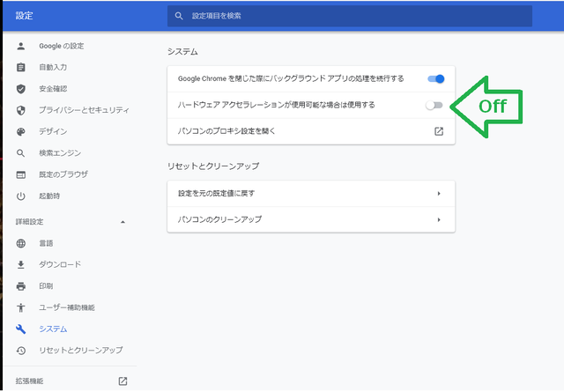Click the clipboard icon for 自動入力
Image resolution: width=564 pixels, height=392 pixels.
[x=21, y=67]
